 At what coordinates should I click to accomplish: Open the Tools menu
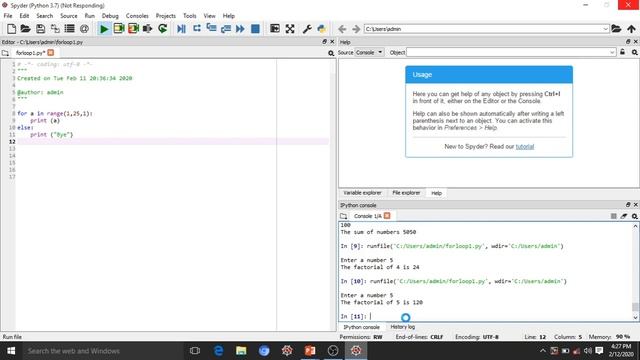pos(189,16)
